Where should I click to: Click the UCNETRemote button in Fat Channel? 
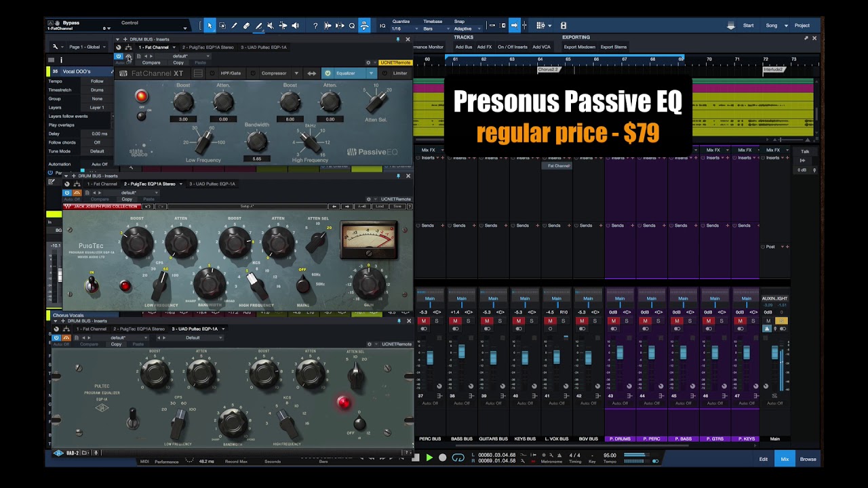396,63
